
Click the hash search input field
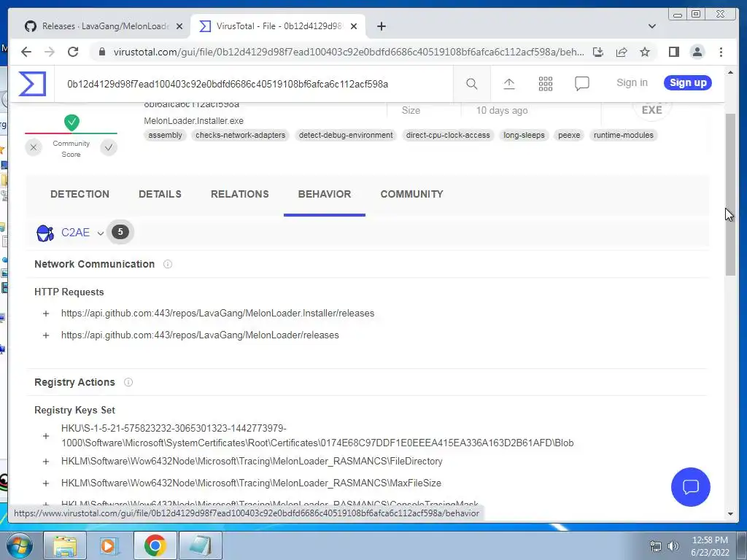point(253,85)
